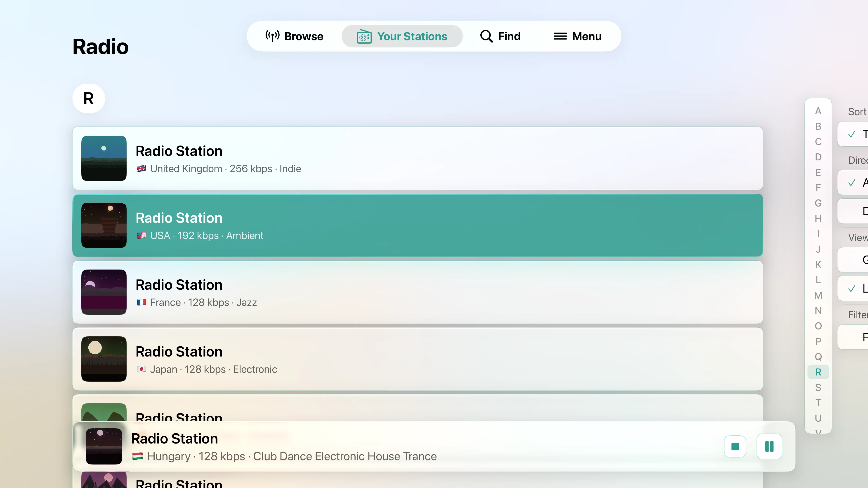This screenshot has height=488, width=868.
Task: Jump to letter A in index
Action: coord(818,111)
